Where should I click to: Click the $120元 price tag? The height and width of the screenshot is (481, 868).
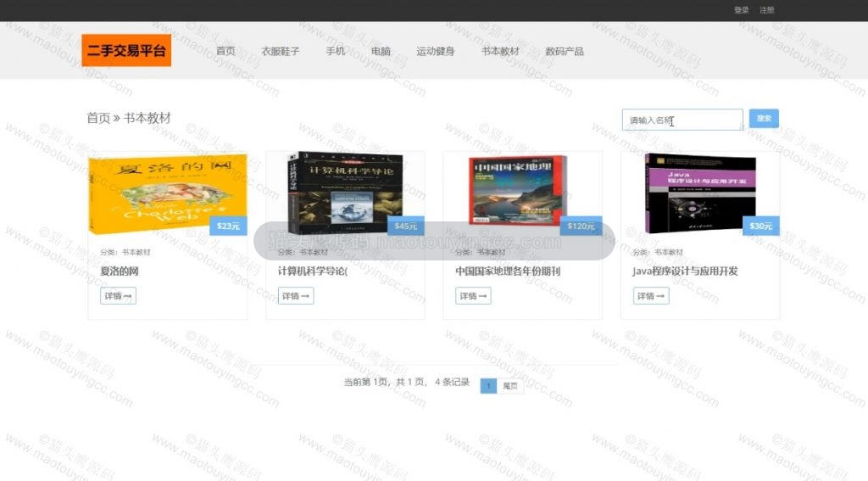580,227
